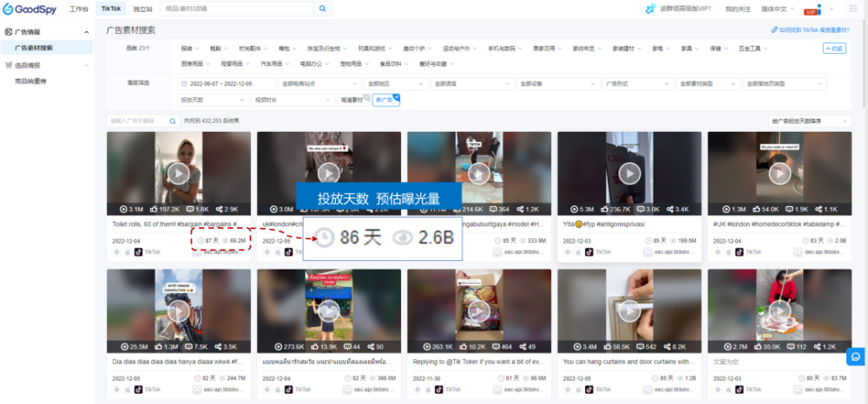Click TikTok icon on curtains card
868x404 pixels.
[x=589, y=389]
